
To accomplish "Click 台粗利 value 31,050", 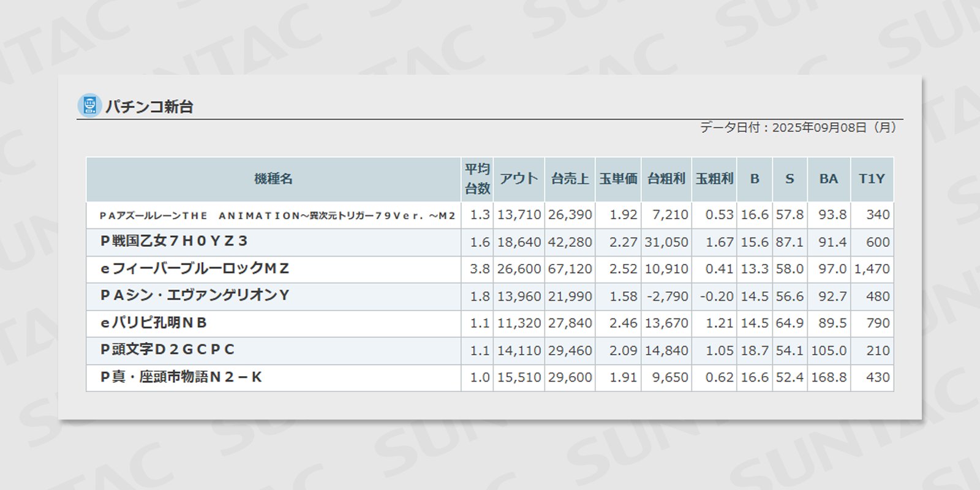I will coord(666,242).
